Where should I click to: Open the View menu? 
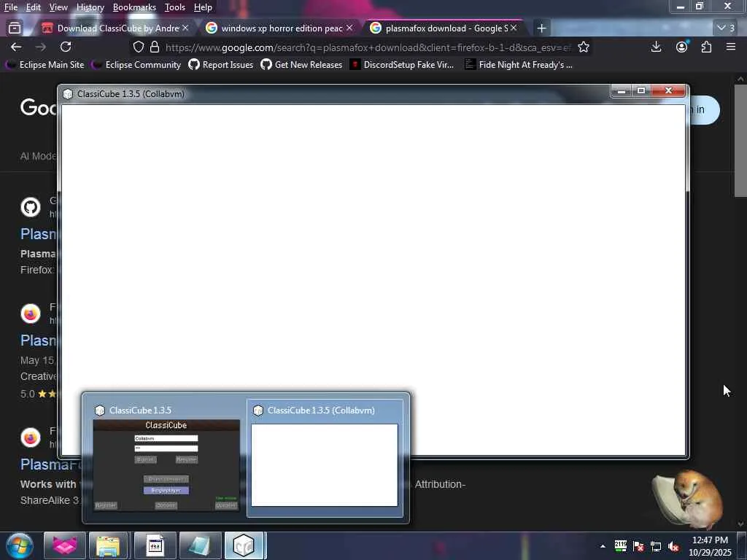tap(58, 7)
